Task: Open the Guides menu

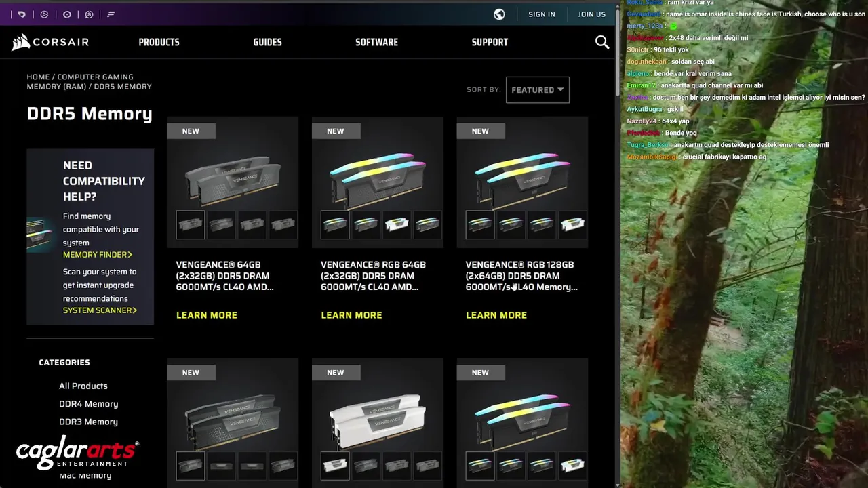Action: (267, 42)
